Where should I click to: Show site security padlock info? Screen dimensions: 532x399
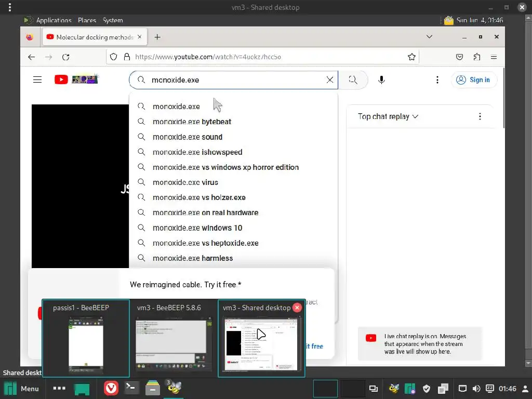coord(127,57)
